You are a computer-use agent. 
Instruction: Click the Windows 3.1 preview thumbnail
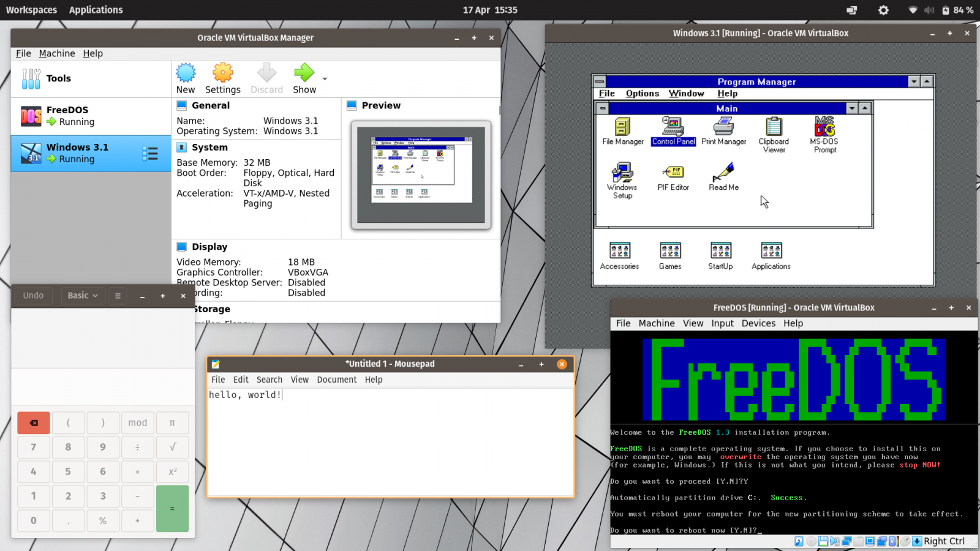pos(421,175)
